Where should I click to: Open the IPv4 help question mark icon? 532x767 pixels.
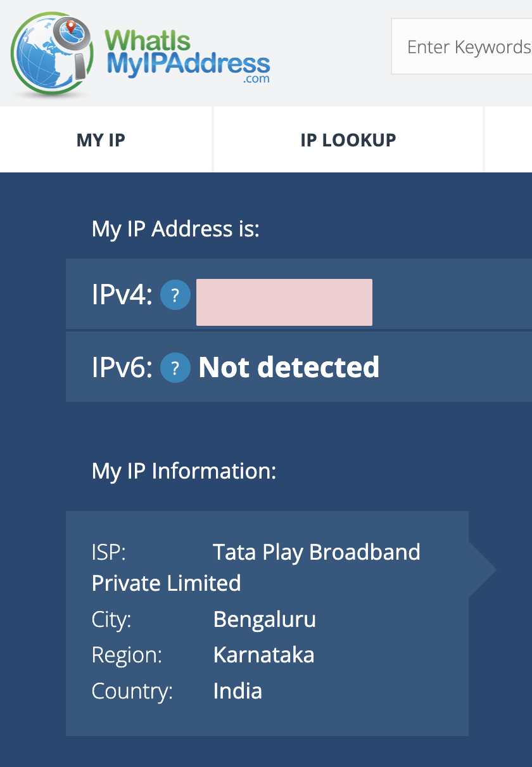[x=175, y=295]
